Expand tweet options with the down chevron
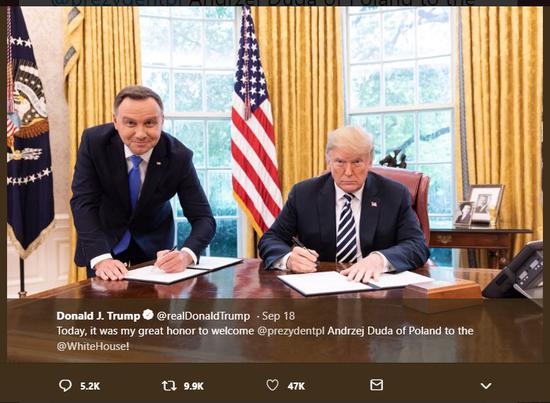The height and width of the screenshot is (403, 550). (x=486, y=386)
